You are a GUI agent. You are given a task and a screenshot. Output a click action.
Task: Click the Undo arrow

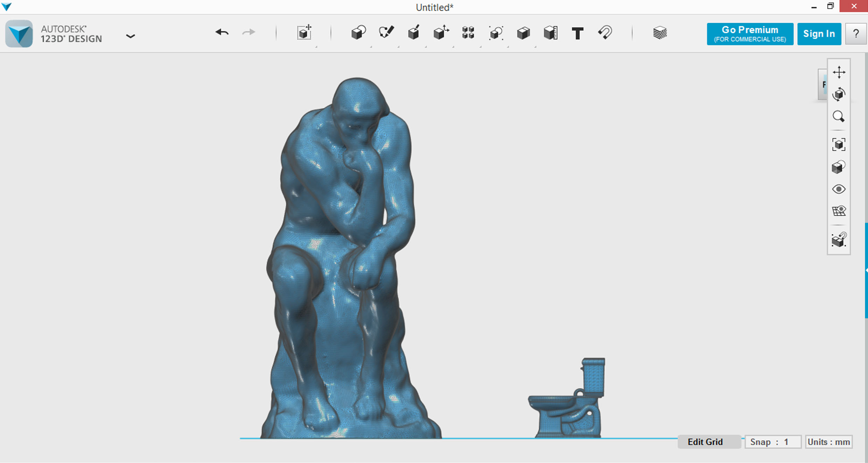tap(222, 33)
